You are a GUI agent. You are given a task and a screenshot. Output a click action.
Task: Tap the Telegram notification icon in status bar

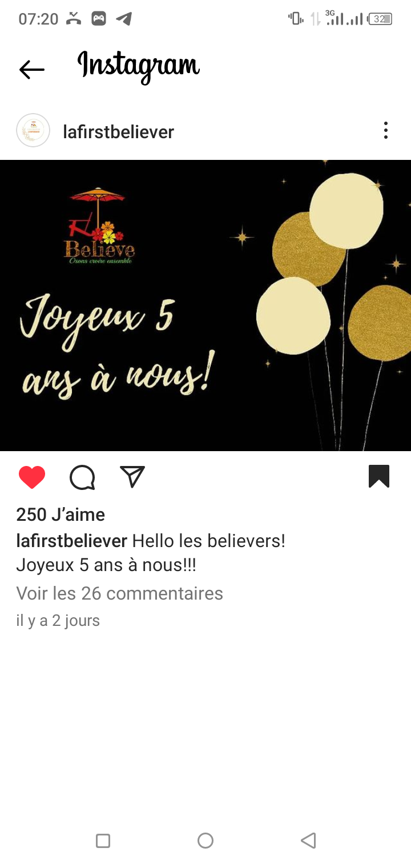coord(124,19)
